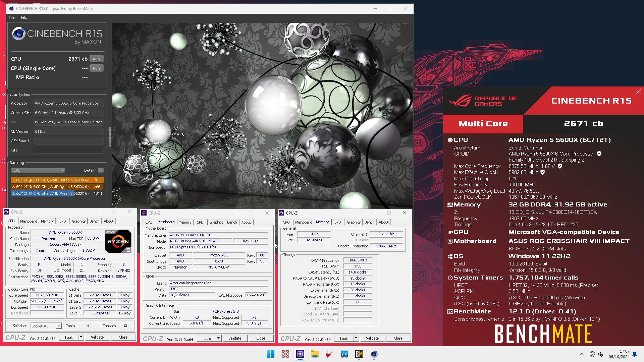Image resolution: width=644 pixels, height=362 pixels.
Task: Open Mainboard tab in Memory CPU-Z window
Action: [x=304, y=222]
